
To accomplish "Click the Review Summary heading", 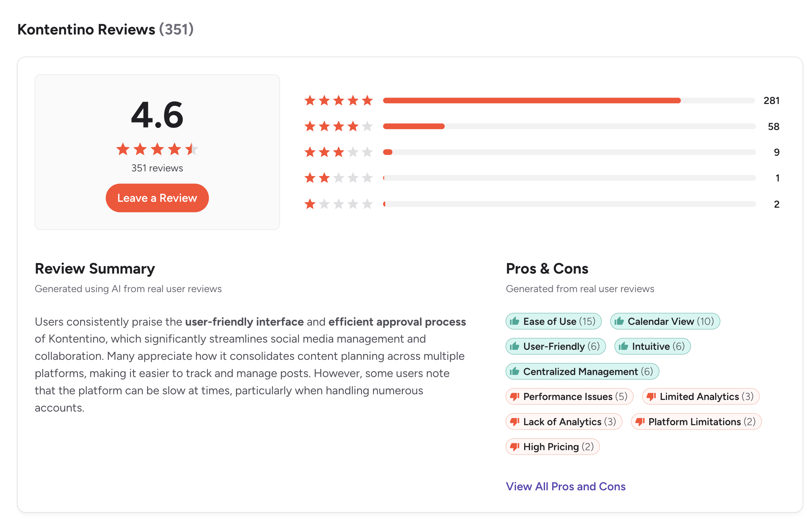I will pyautogui.click(x=95, y=268).
